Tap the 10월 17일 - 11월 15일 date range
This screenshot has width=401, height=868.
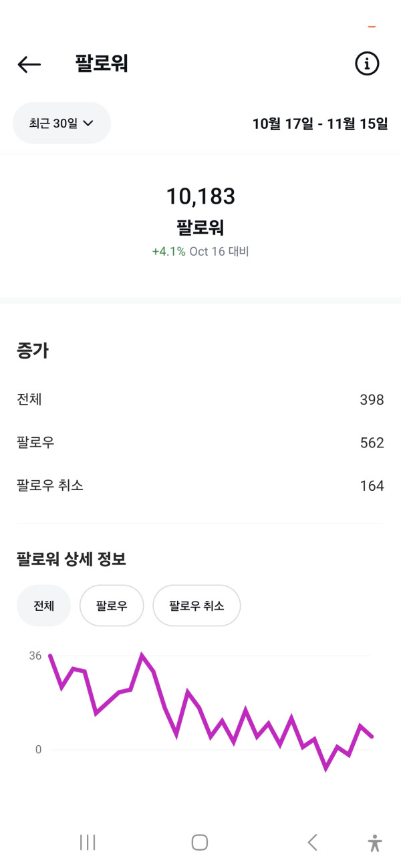tap(319, 124)
